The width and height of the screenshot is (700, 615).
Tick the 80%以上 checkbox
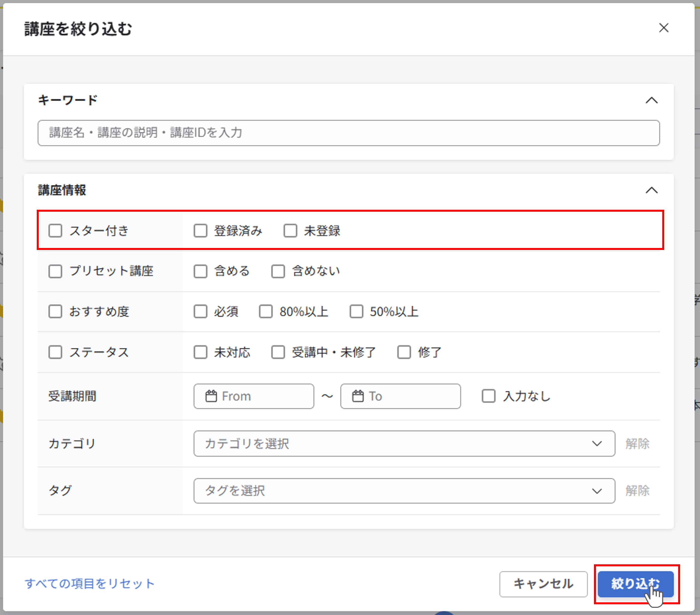click(x=265, y=312)
